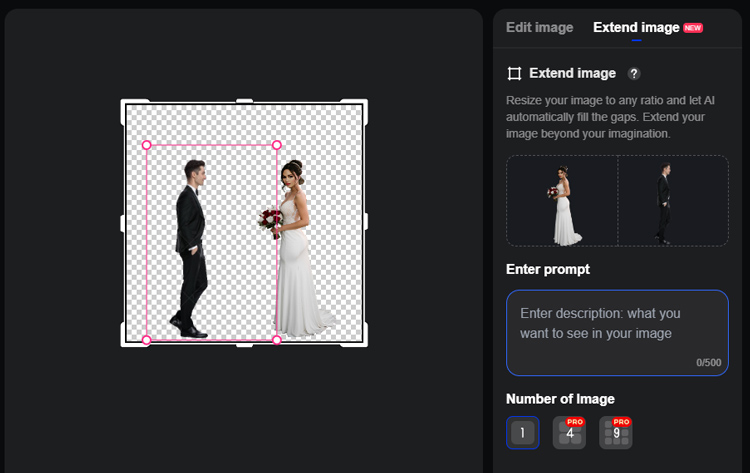Switch to the Edit image tab
750x473 pixels.
tap(539, 28)
